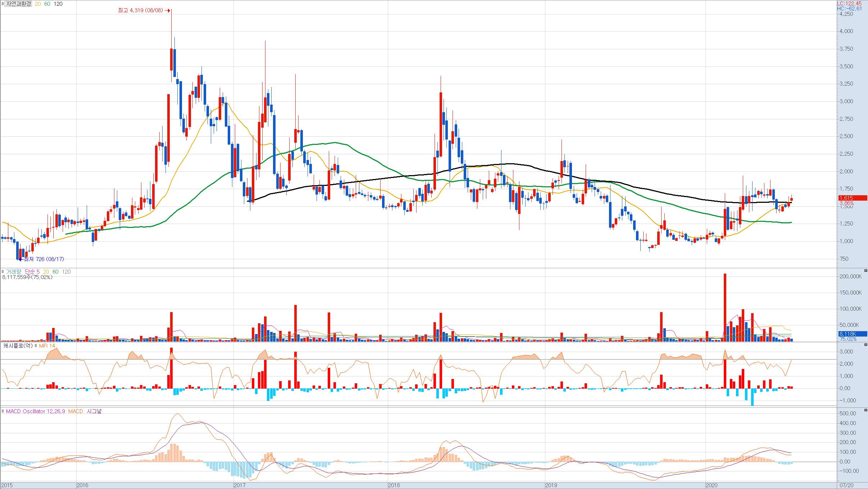Click the MACD Oscillator 12,26,9 label
The image size is (868, 489).
pos(35,411)
